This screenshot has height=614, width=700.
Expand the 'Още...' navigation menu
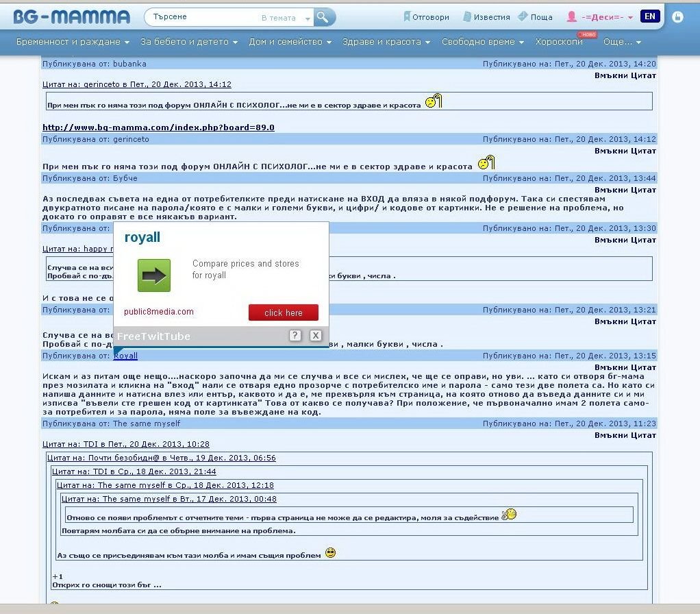click(622, 42)
